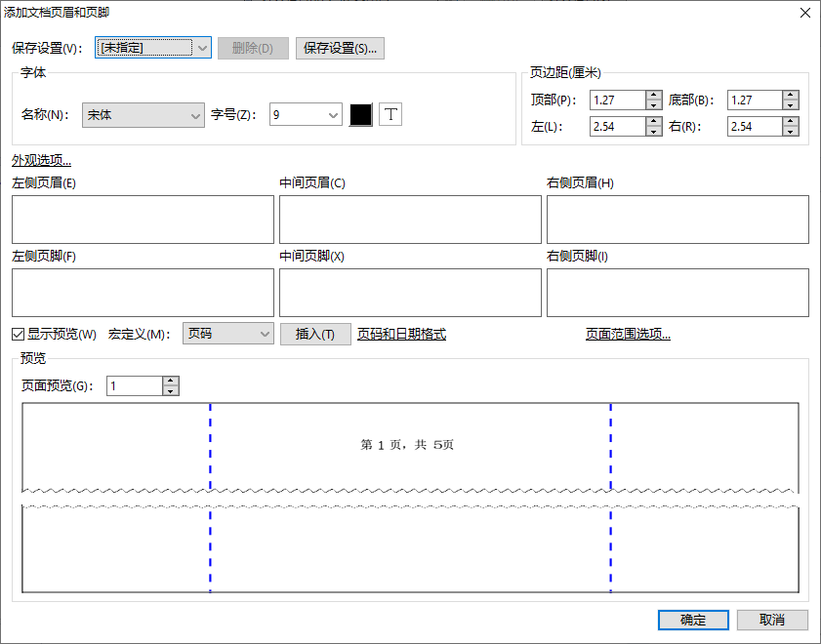Click inside the 中间页脚 text box

[x=410, y=293]
